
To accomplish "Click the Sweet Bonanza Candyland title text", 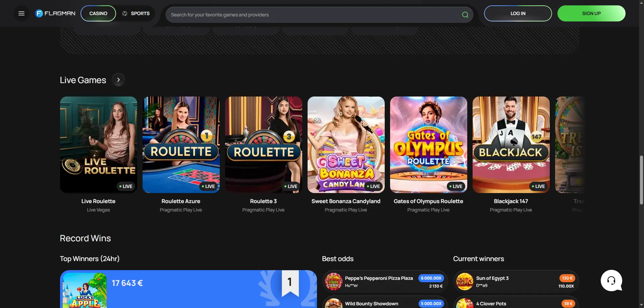I will (346, 201).
